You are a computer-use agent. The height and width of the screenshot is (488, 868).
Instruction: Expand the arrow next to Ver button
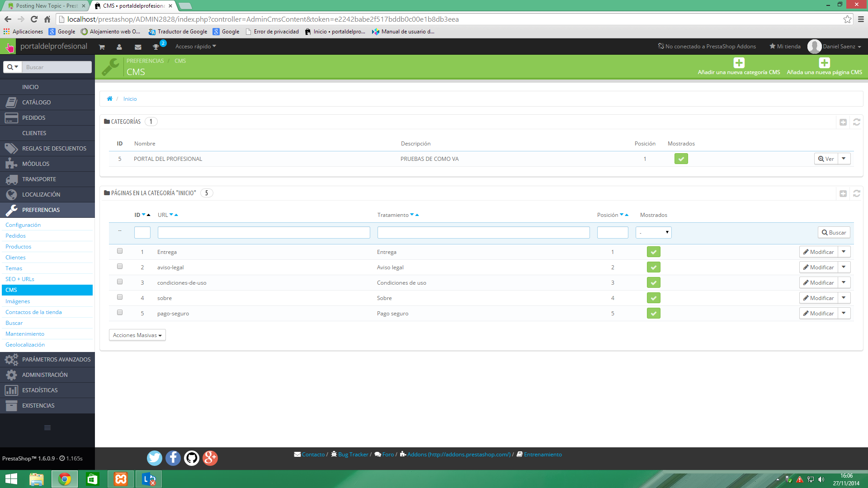[844, 159]
